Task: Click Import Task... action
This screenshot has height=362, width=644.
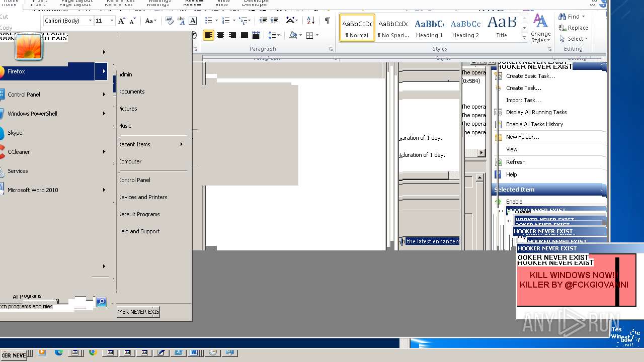Action: pyautogui.click(x=523, y=100)
